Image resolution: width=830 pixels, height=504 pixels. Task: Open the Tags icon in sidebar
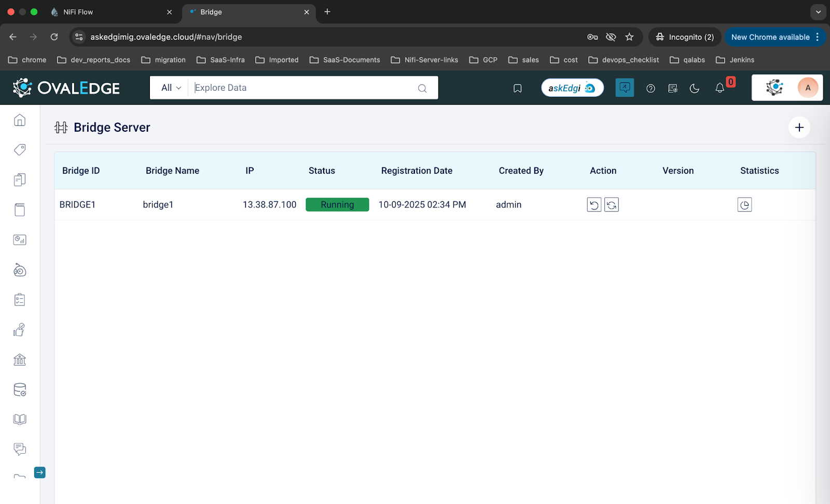coord(20,150)
